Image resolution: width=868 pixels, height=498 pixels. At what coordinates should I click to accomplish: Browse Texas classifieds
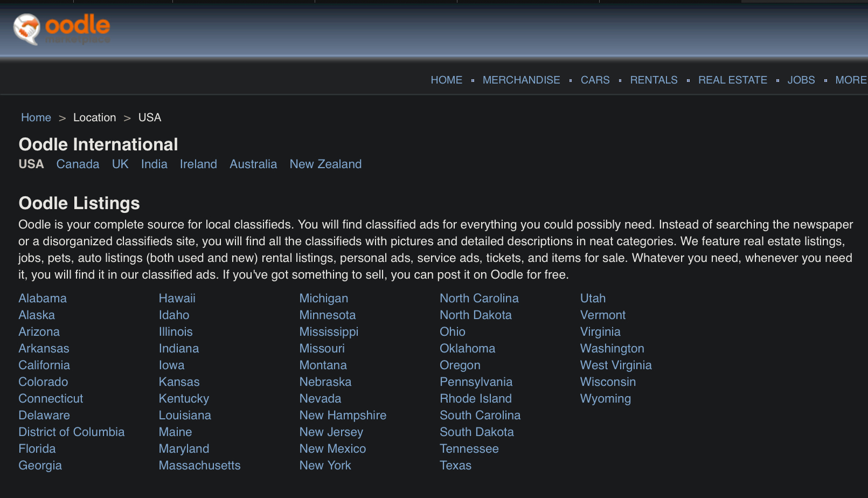pyautogui.click(x=456, y=466)
